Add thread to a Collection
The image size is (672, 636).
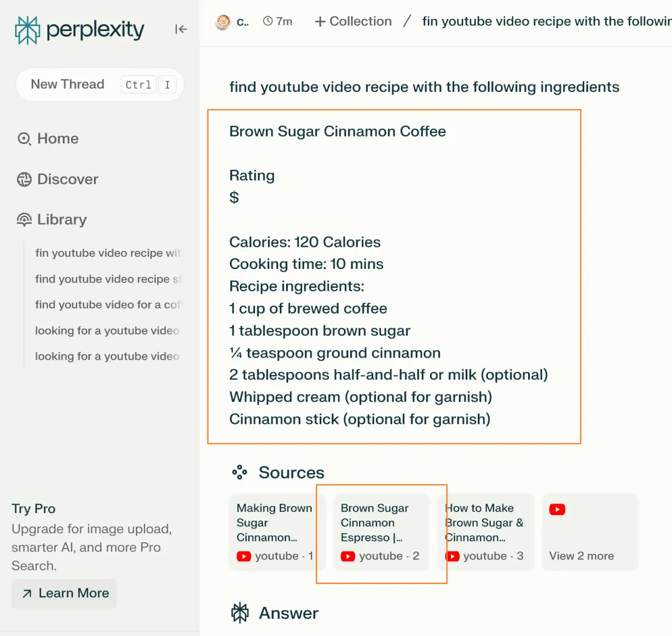pos(353,22)
